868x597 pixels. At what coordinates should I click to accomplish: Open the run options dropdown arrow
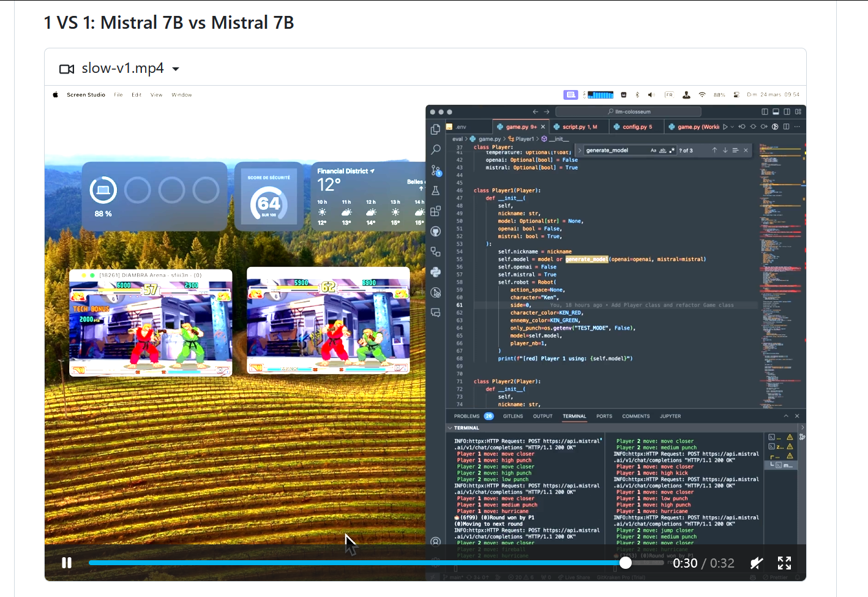pyautogui.click(x=732, y=127)
